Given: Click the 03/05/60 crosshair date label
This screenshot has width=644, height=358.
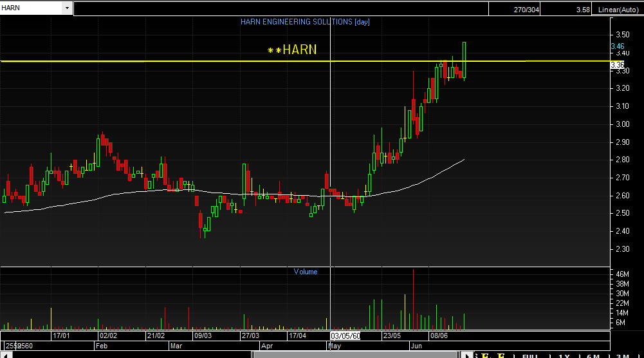Looking at the screenshot, I should [x=345, y=336].
